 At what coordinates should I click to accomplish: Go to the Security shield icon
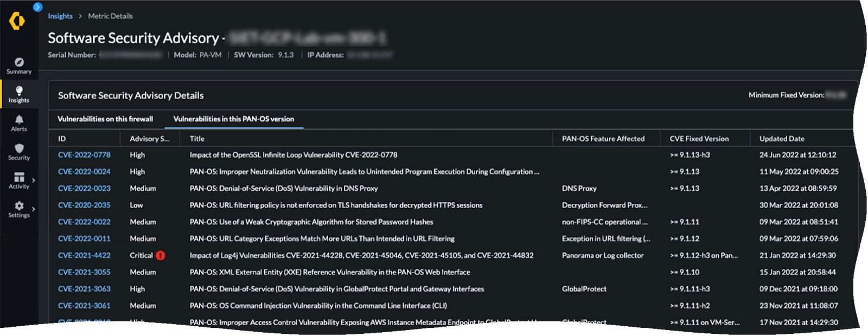point(19,148)
